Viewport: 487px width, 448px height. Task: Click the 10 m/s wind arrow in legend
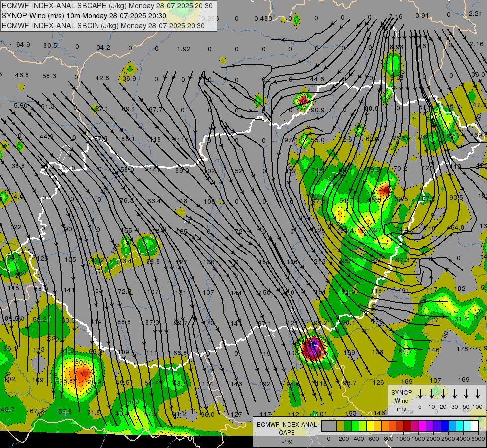coord(431,394)
